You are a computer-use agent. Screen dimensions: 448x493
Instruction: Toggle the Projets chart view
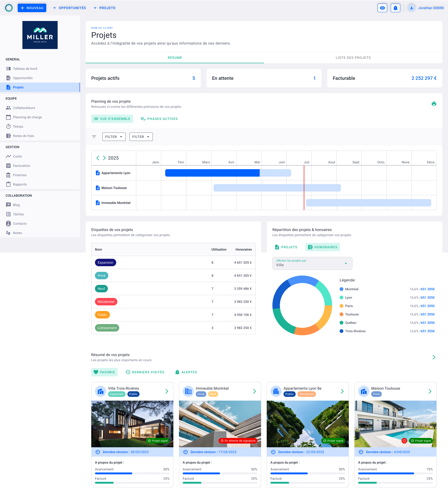tap(286, 247)
